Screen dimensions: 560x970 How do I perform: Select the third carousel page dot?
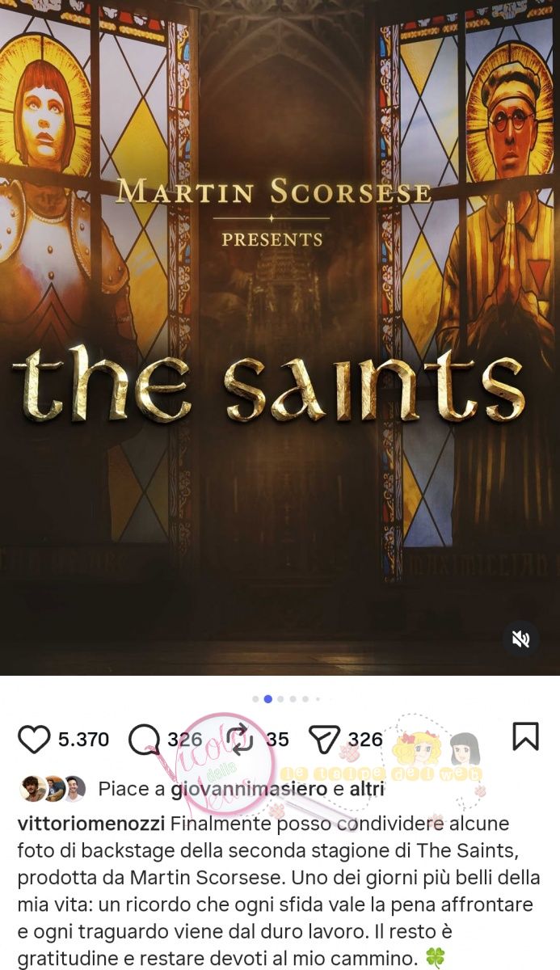280,699
